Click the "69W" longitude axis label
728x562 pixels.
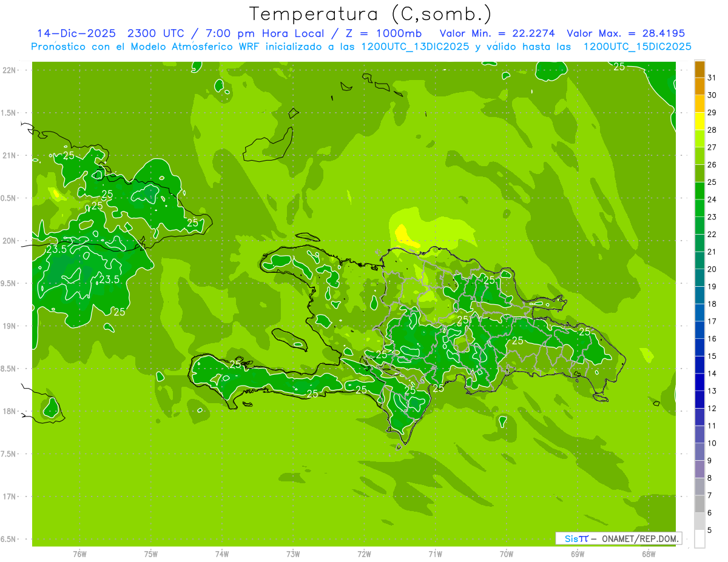[578, 554]
